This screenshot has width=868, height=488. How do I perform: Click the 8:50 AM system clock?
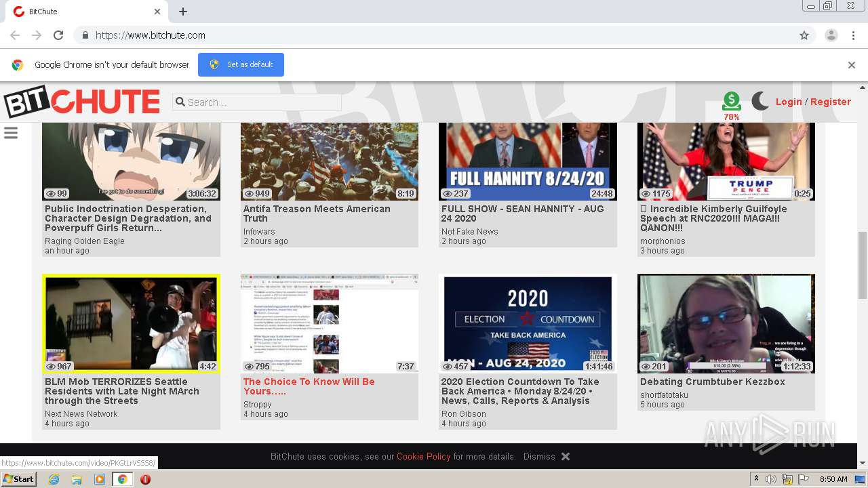833,479
